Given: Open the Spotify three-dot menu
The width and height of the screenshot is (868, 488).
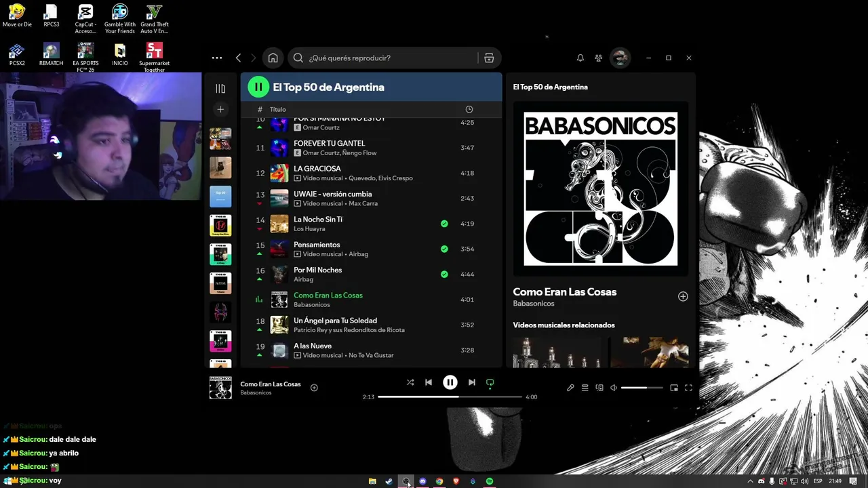Looking at the screenshot, I should tap(217, 58).
